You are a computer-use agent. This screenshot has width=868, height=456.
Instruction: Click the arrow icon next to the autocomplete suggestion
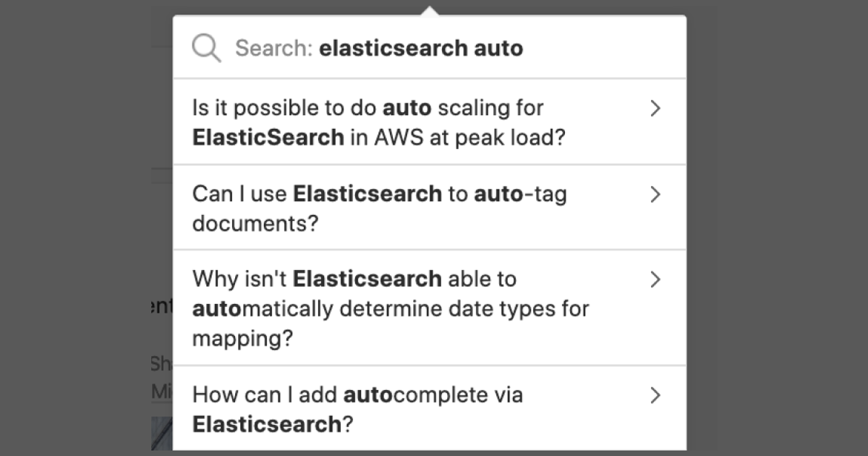[x=655, y=395]
